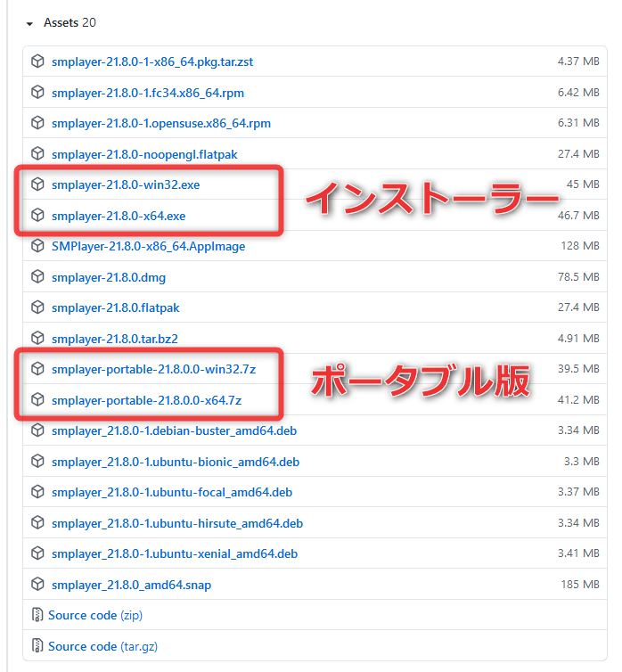Click package icon beside AppImage file

click(37, 246)
